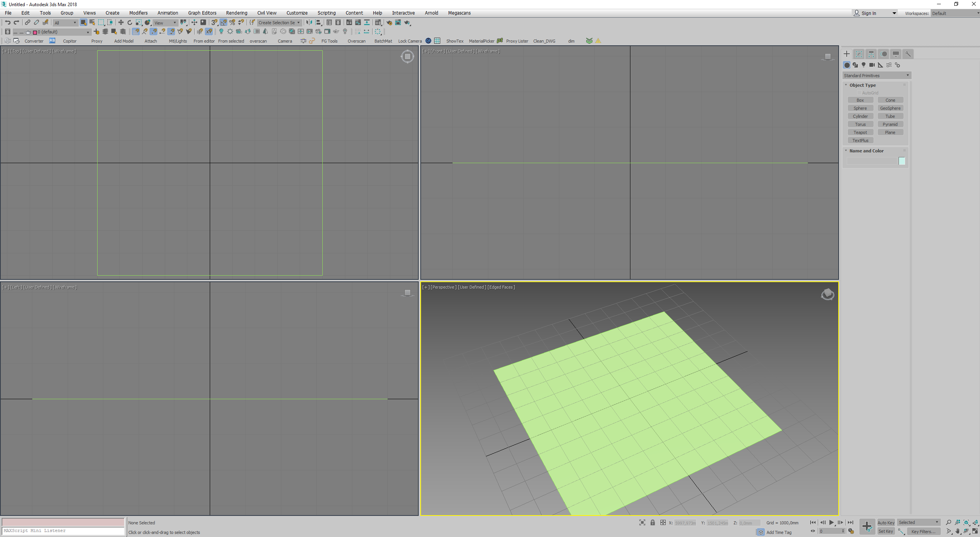
Task: Enable the AutoGrid checkbox
Action: (x=859, y=93)
